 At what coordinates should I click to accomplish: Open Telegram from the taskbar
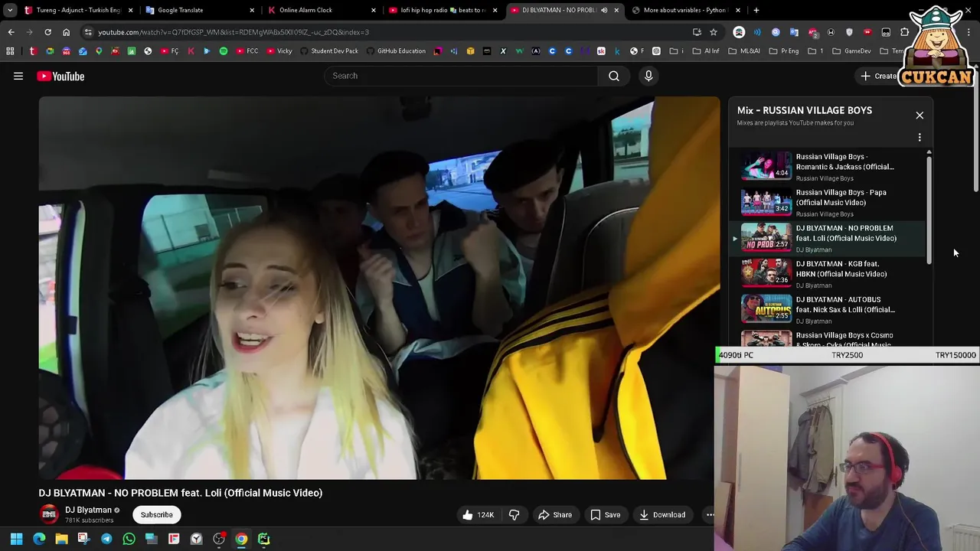pos(106,539)
